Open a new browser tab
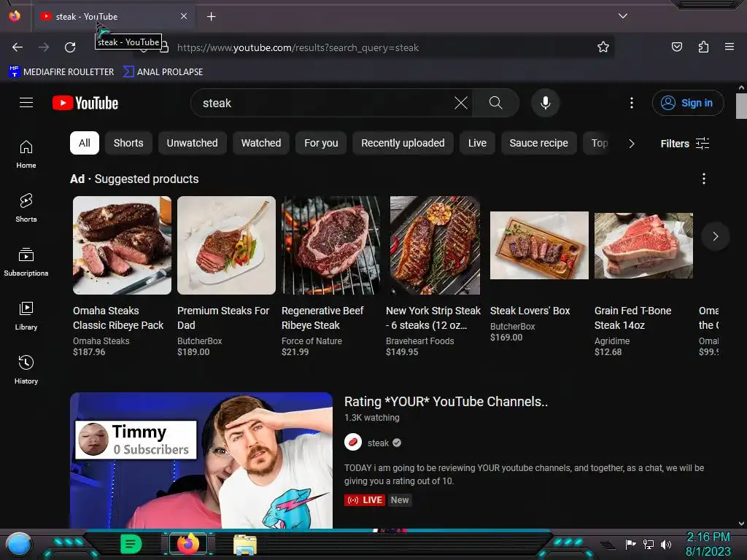 tap(211, 17)
